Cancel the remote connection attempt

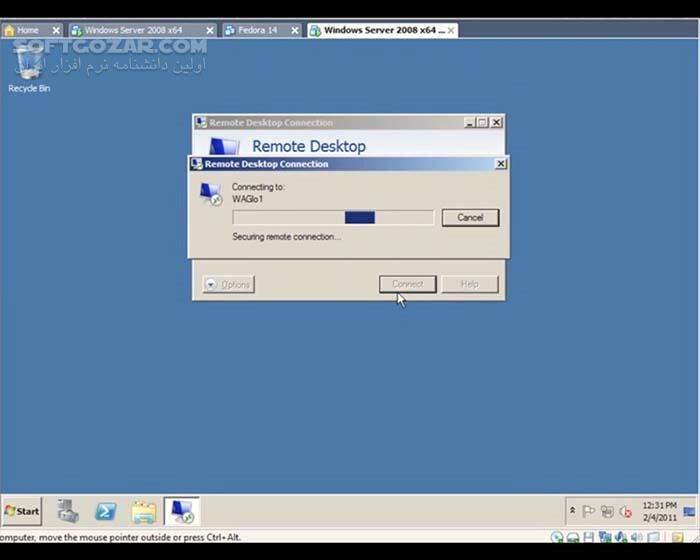click(470, 217)
